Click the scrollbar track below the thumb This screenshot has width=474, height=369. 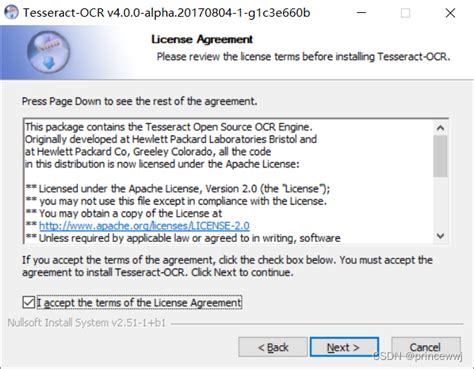pos(440,203)
